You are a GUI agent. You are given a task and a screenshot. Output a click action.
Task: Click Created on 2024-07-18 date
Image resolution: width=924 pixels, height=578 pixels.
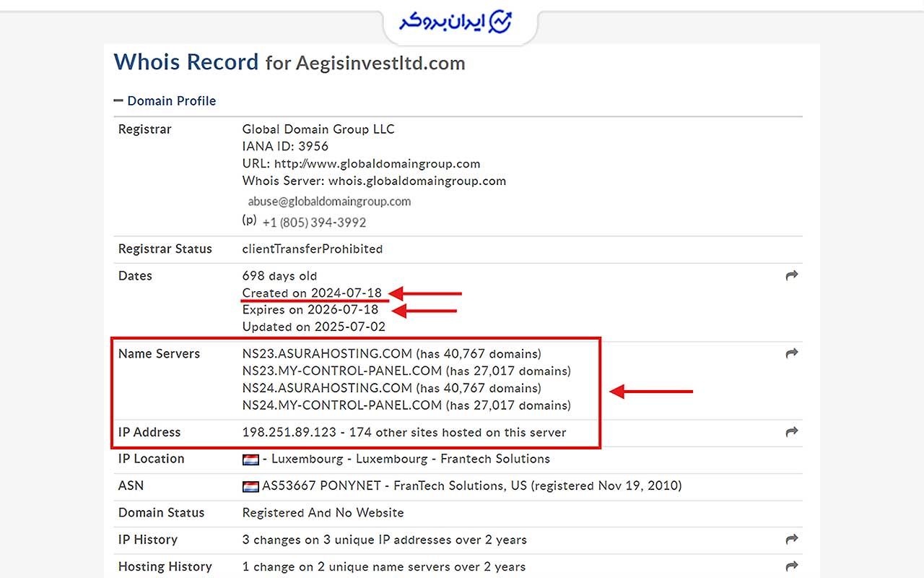pos(312,293)
